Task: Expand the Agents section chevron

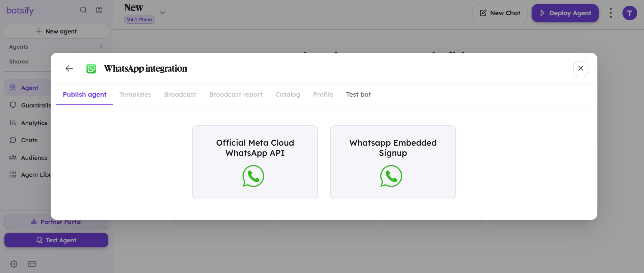Action: pyautogui.click(x=101, y=46)
